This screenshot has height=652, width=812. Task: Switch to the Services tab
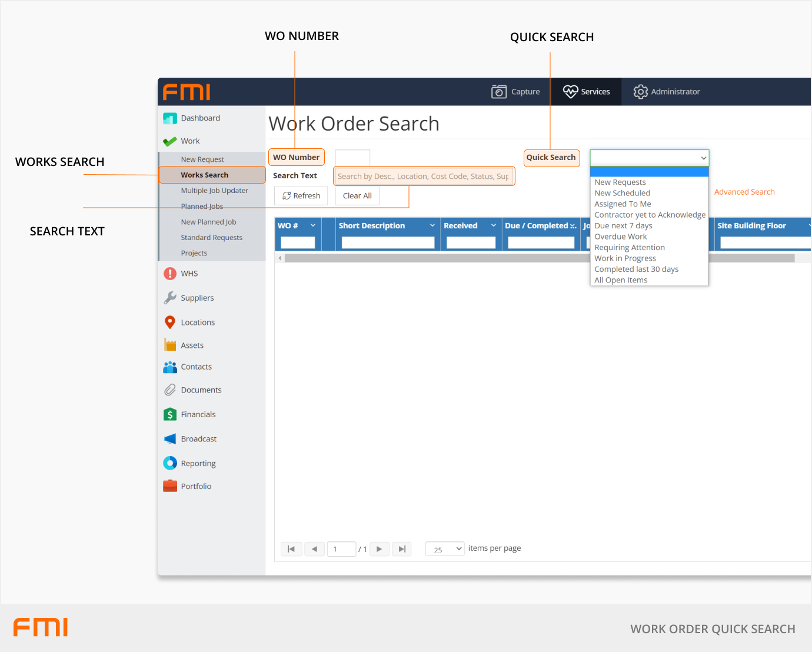pyautogui.click(x=587, y=92)
